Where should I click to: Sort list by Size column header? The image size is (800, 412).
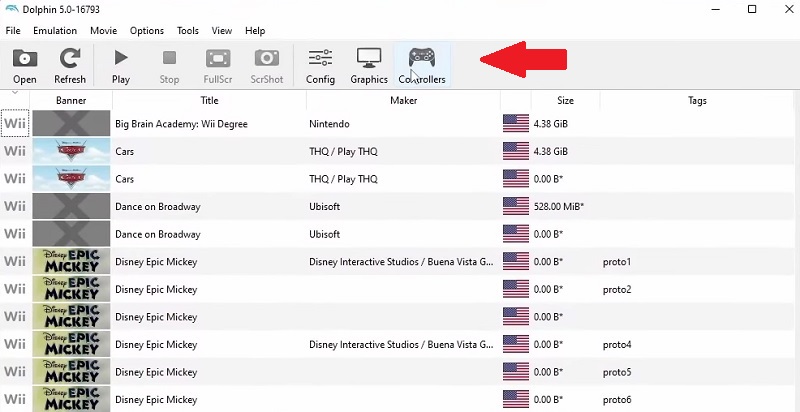pos(566,100)
